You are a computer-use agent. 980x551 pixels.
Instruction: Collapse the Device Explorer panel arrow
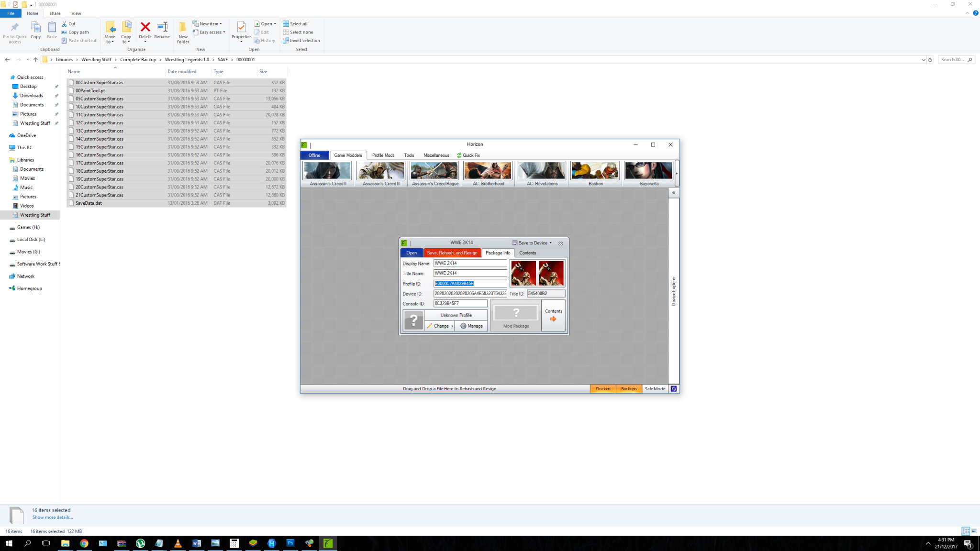(673, 193)
